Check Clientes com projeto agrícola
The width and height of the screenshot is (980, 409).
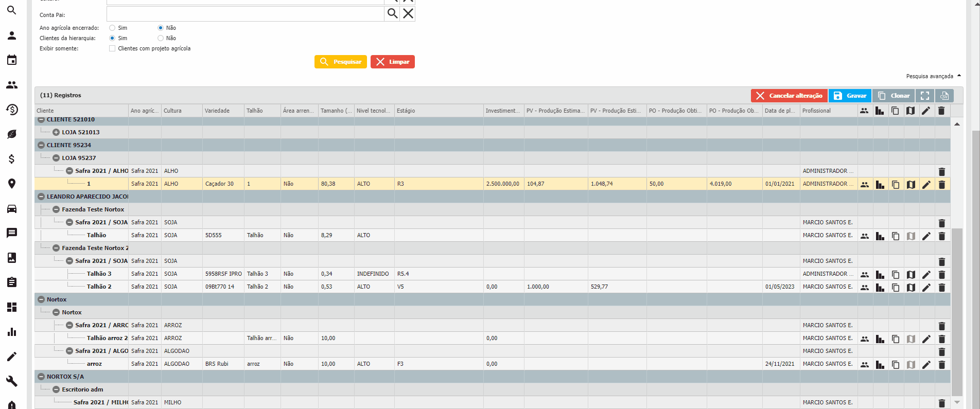point(112,48)
